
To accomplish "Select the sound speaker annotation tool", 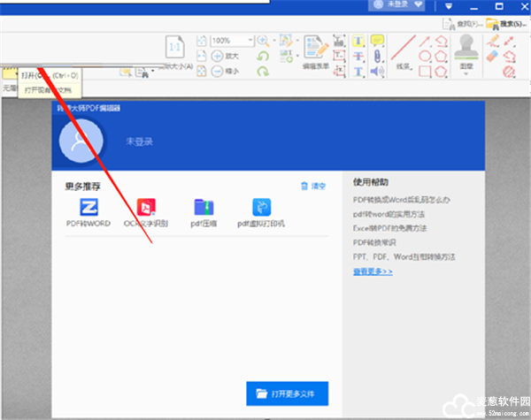I will pos(377,71).
